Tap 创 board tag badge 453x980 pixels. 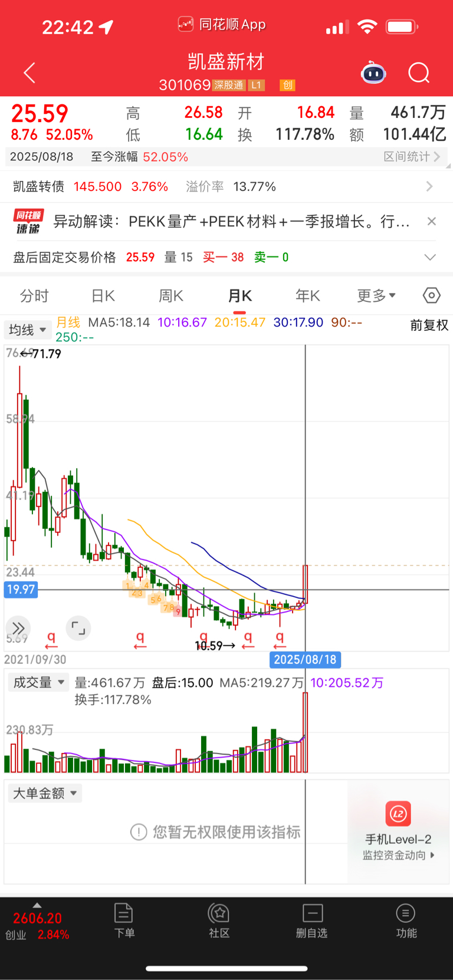pyautogui.click(x=287, y=85)
